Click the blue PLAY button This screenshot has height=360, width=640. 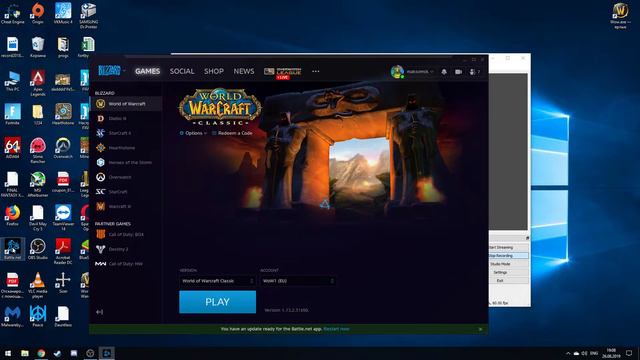tap(218, 302)
